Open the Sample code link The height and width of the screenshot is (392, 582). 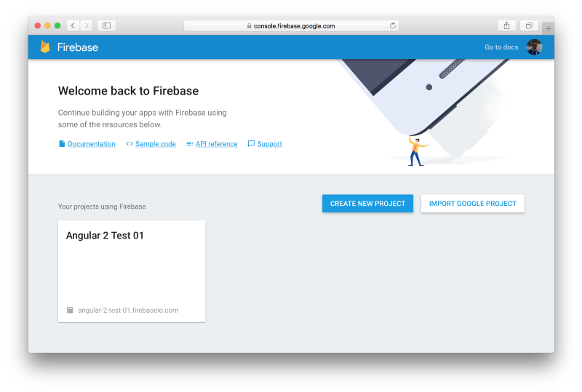156,144
